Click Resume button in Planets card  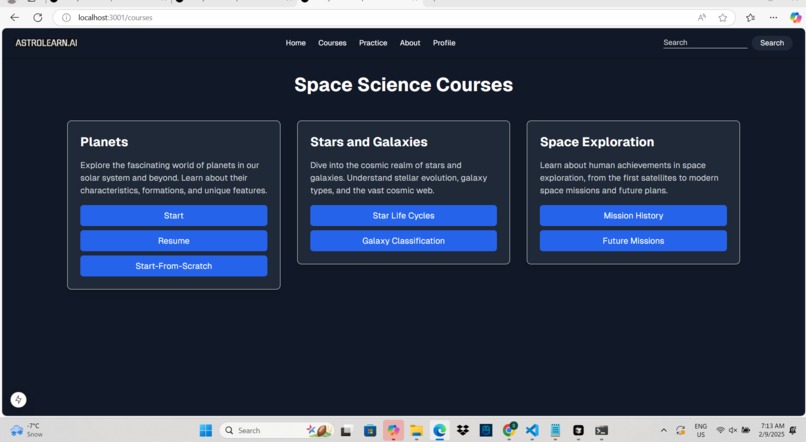[x=174, y=241]
